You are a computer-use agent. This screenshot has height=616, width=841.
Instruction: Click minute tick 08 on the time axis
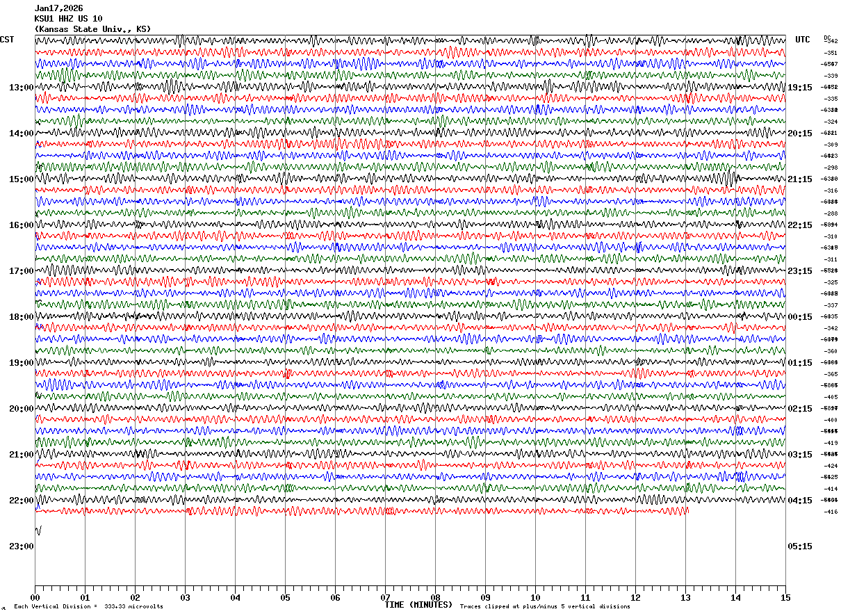[435, 597]
